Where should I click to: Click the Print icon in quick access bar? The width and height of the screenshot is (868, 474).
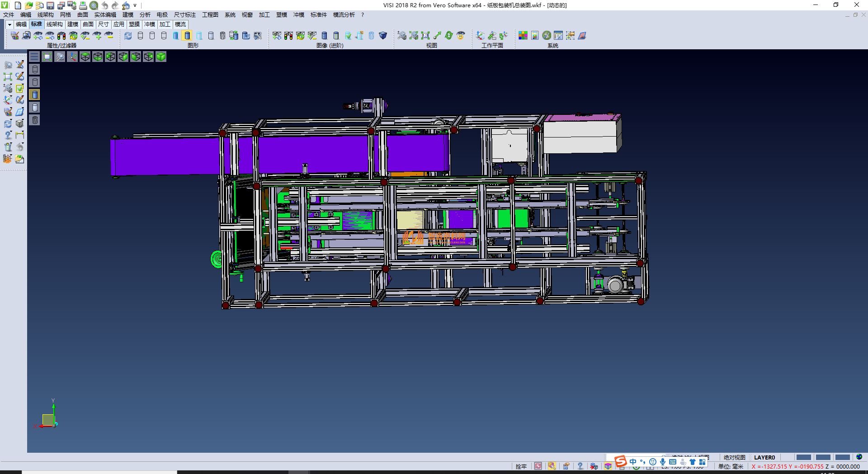pos(83,5)
